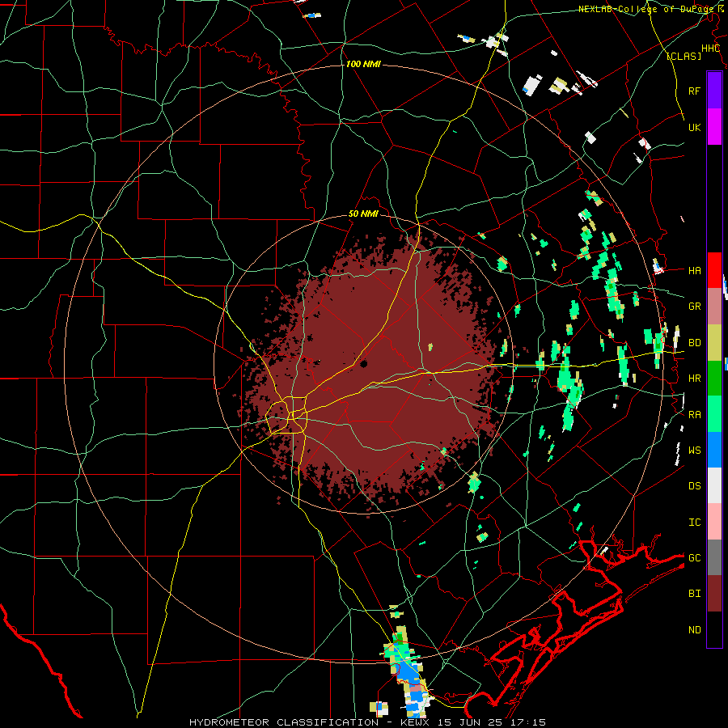Click the GR legend label
The height and width of the screenshot is (728, 728).
pyautogui.click(x=694, y=307)
